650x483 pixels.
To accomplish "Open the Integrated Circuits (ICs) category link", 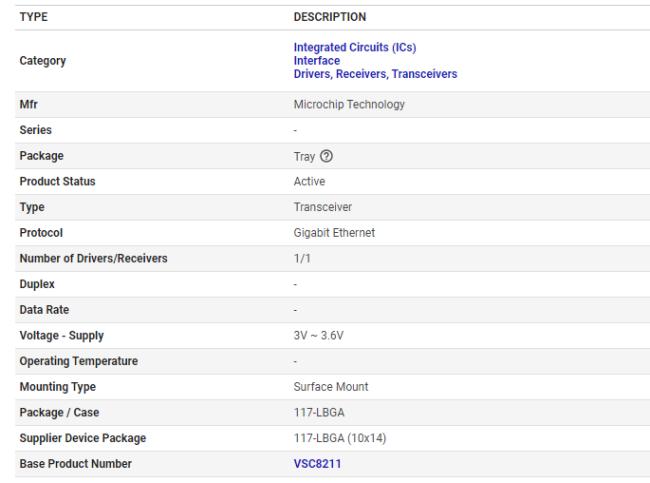I will (x=354, y=47).
